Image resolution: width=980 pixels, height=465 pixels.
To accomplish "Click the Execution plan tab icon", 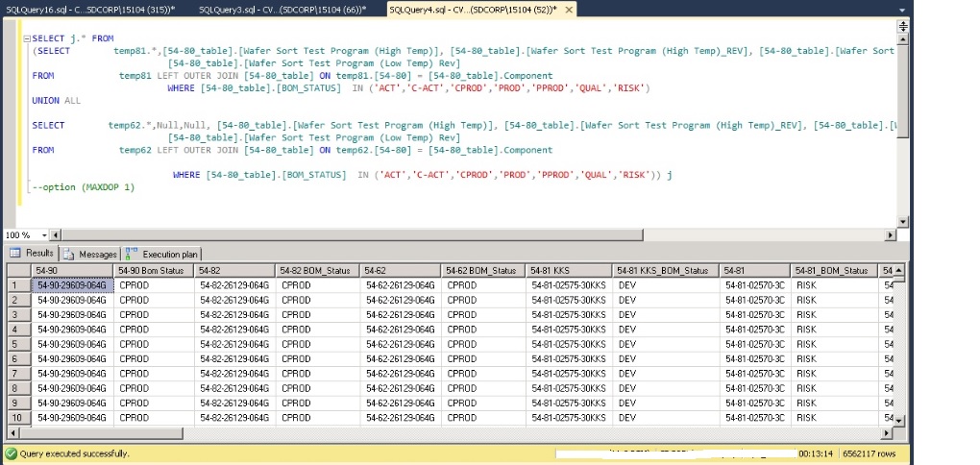I will pos(132,254).
